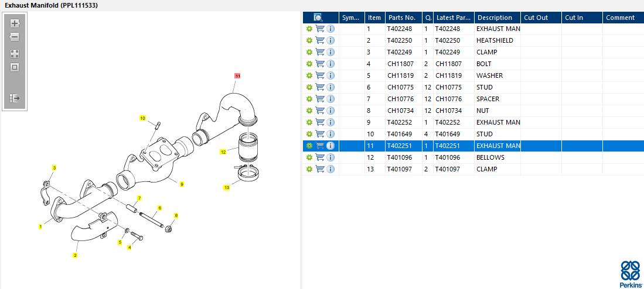Select highlighted callout 11 on diagram
The height and width of the screenshot is (289, 644).
coord(237,76)
